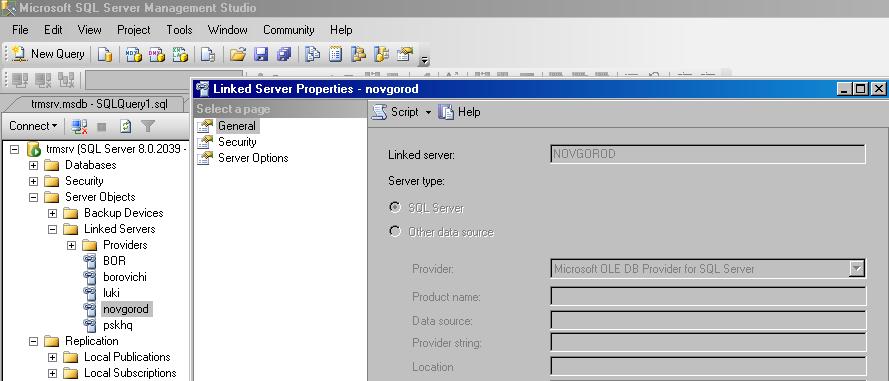Select the BOR linked server
Screen dimensions: 889x381
pyautogui.click(x=115, y=261)
